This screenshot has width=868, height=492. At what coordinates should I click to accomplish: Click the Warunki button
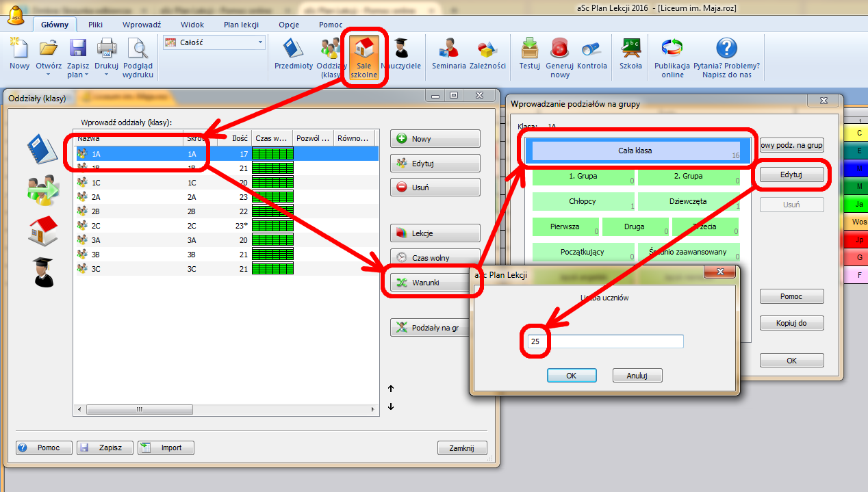click(431, 283)
